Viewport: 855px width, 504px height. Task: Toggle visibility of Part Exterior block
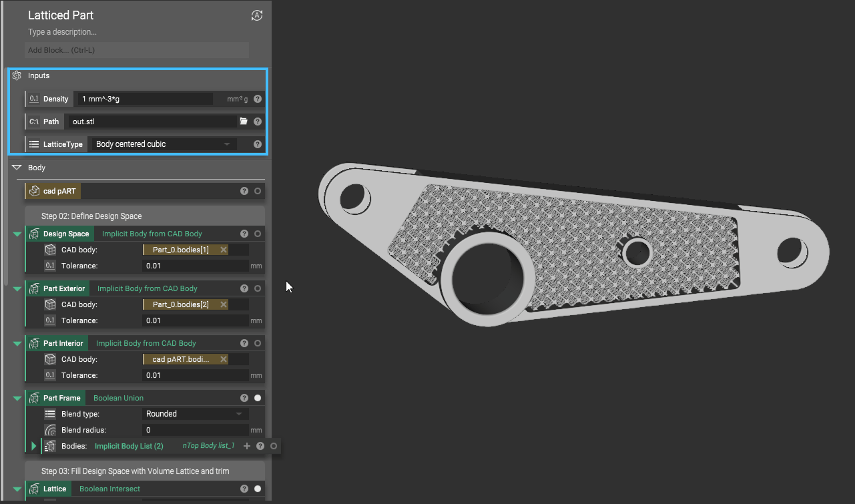point(258,288)
